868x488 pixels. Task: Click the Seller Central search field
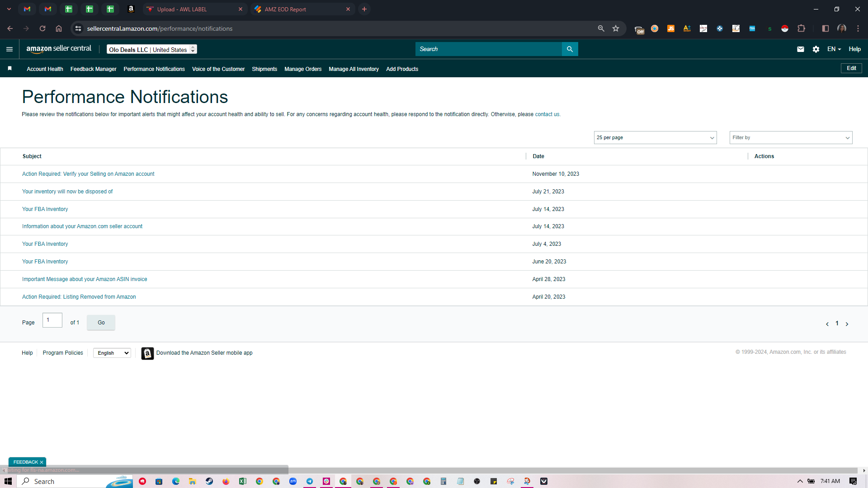488,49
